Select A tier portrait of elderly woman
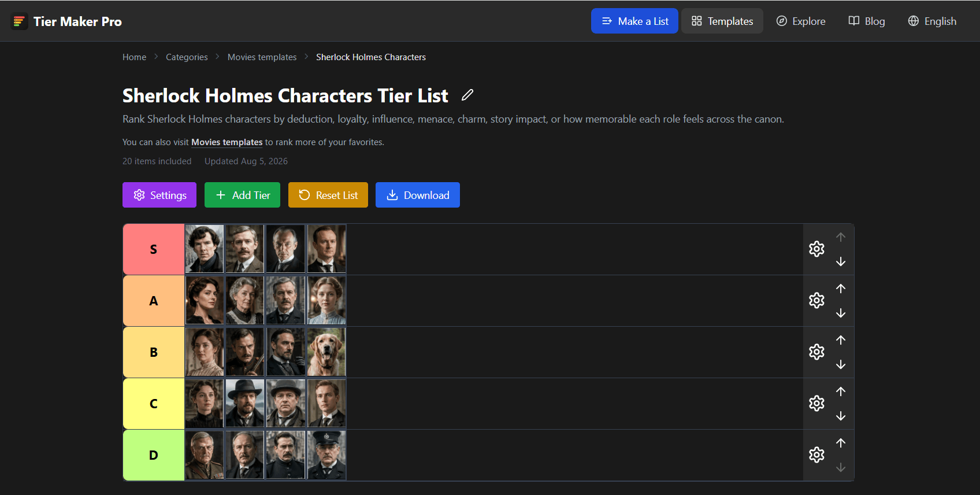Image resolution: width=980 pixels, height=495 pixels. pos(245,300)
